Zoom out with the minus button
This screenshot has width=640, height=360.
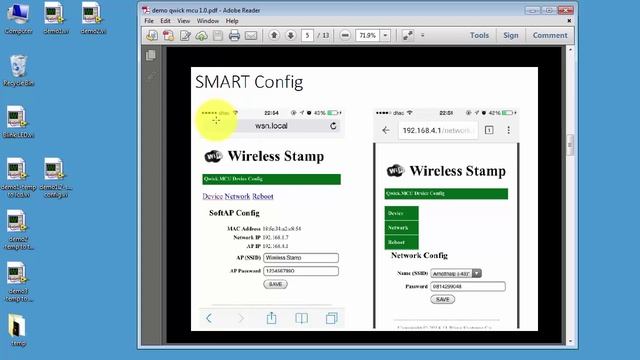345,36
